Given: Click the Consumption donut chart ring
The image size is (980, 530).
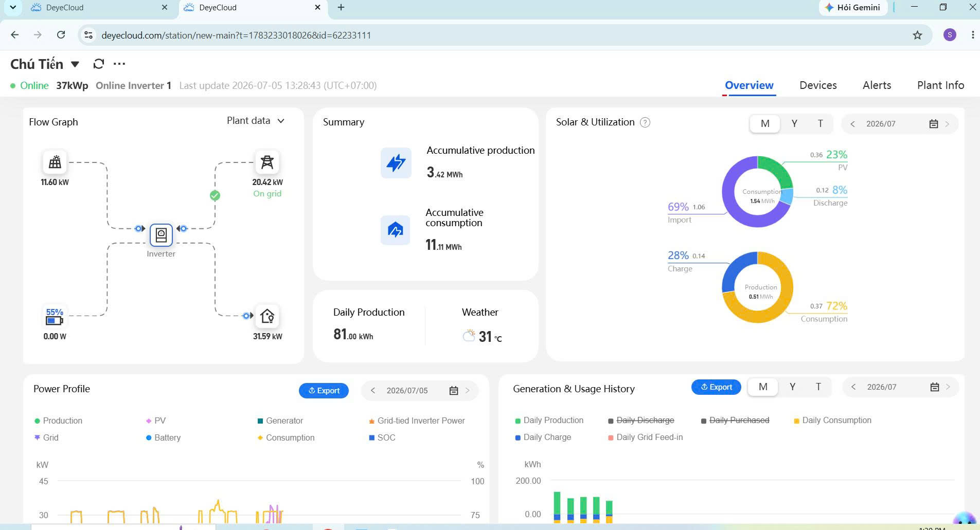Looking at the screenshot, I should [757, 192].
